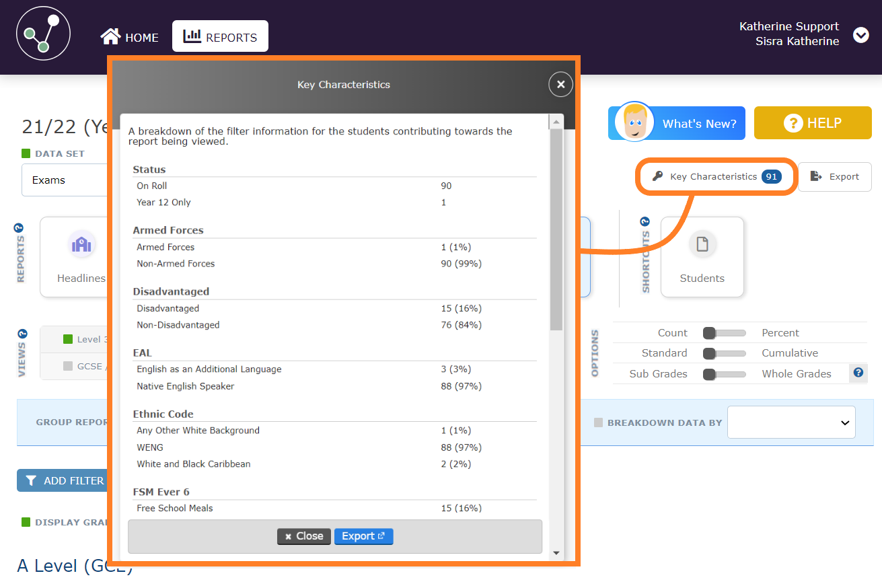Switch Sub Grades to Whole Grades
Image resolution: width=882 pixels, height=588 pixels.
(724, 374)
